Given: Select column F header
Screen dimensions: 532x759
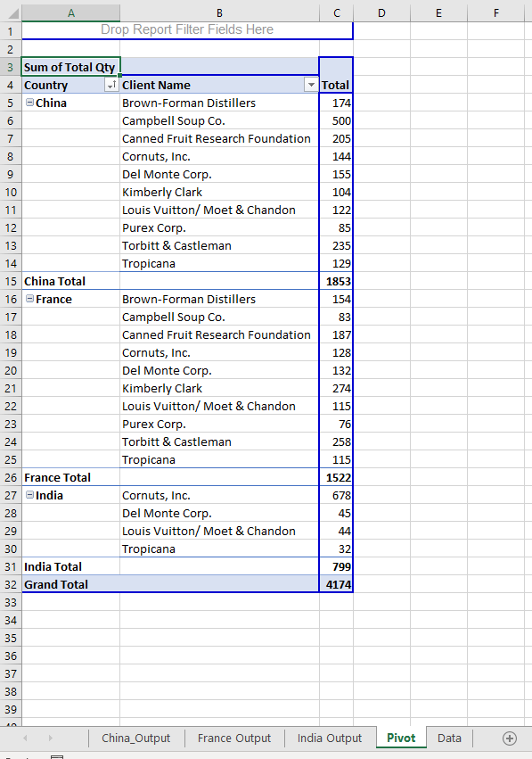Looking at the screenshot, I should 496,13.
